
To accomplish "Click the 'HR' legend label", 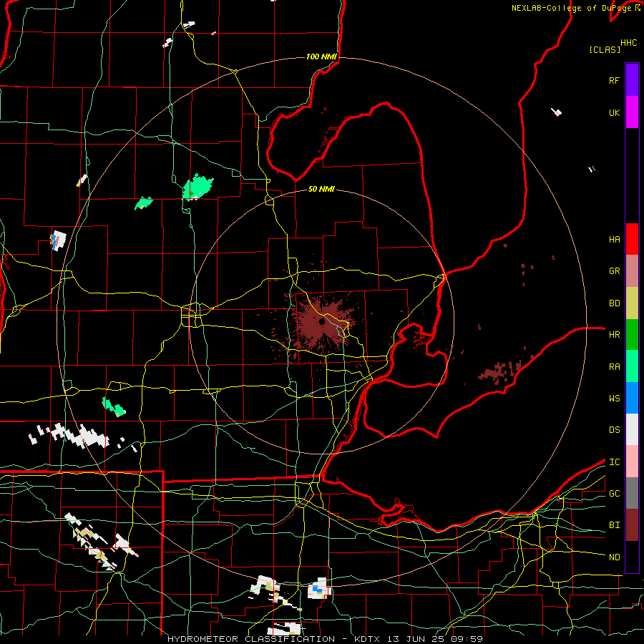I will (614, 335).
